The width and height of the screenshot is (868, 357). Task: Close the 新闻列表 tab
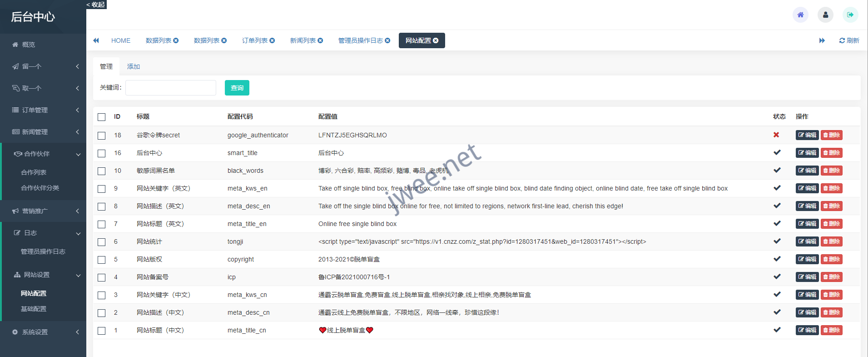click(x=320, y=40)
